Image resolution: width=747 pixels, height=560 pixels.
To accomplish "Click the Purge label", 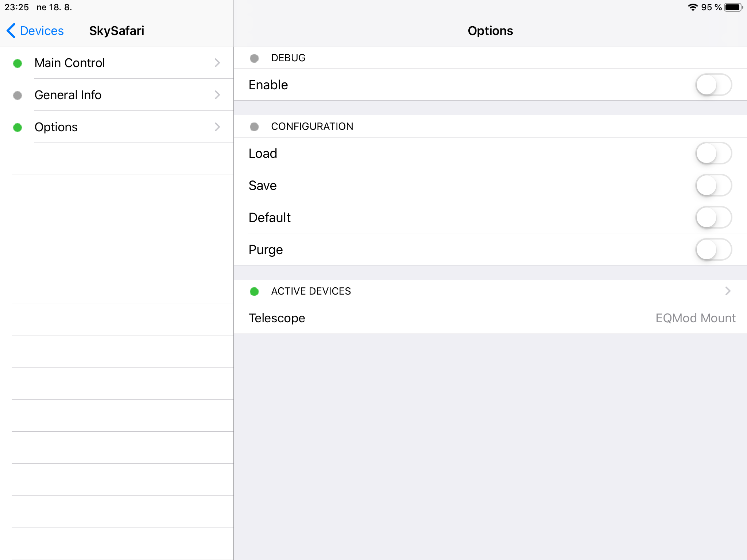I will (x=266, y=250).
